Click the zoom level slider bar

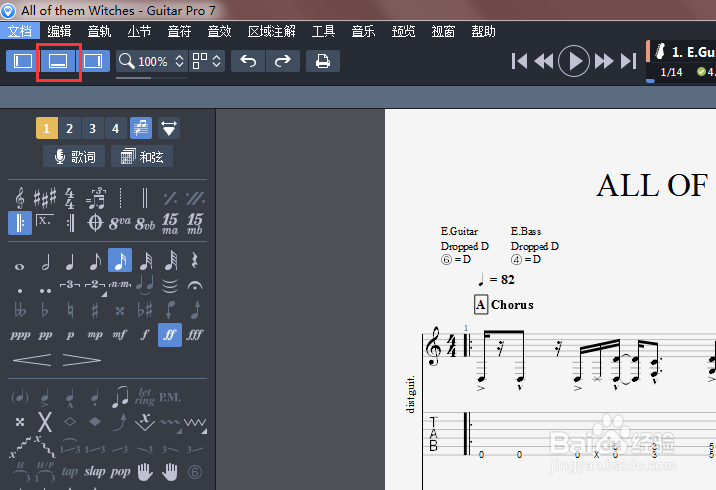[x=152, y=78]
